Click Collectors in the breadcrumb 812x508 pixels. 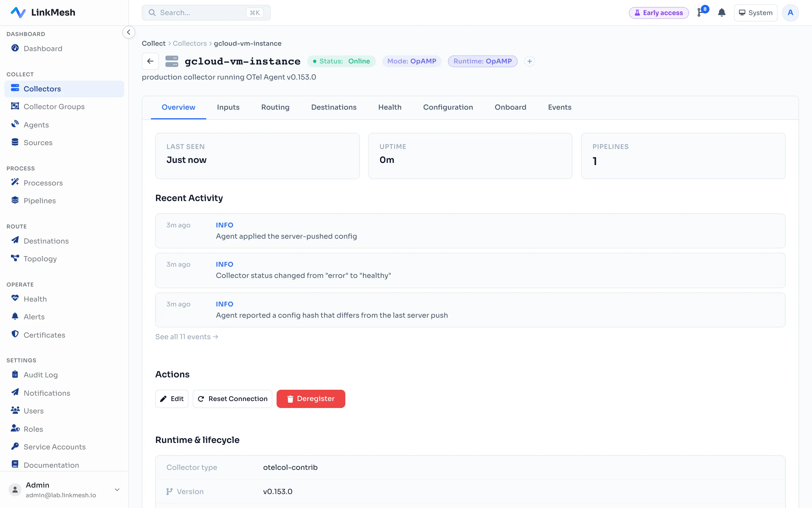190,43
